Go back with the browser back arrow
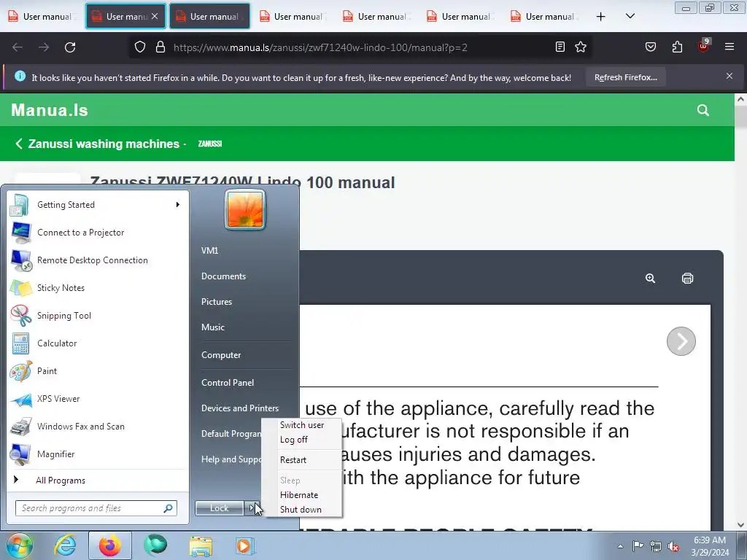 point(18,47)
